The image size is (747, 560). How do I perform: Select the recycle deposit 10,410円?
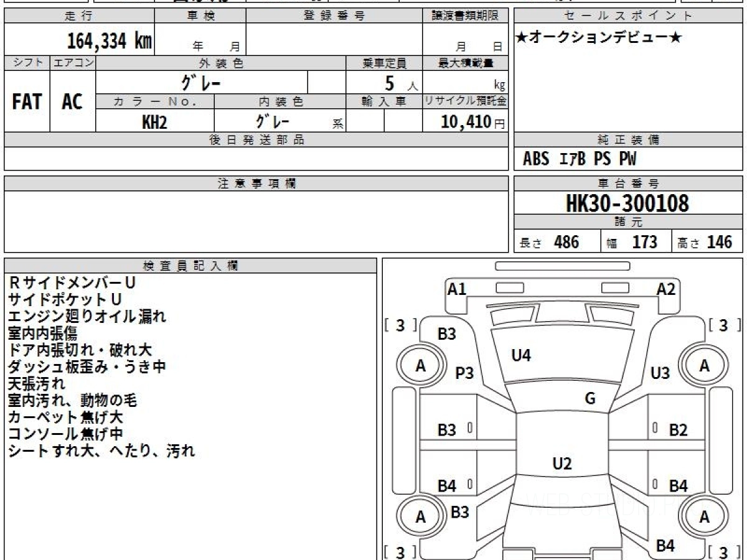pos(472,122)
